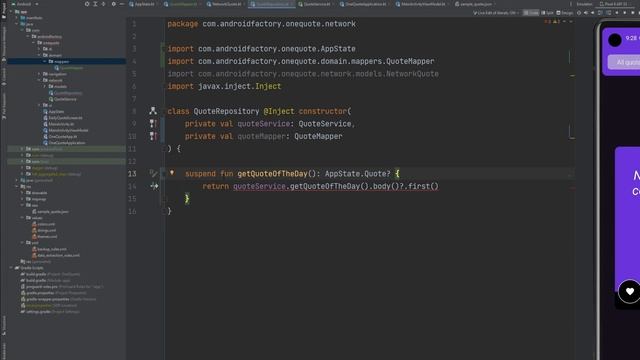Image resolution: width=640 pixels, height=360 pixels.
Task: Expand the navigation package
Action: pyautogui.click(x=39, y=74)
